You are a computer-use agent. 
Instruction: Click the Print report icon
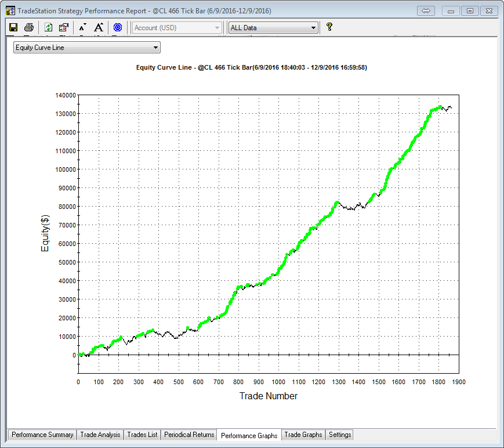point(28,27)
